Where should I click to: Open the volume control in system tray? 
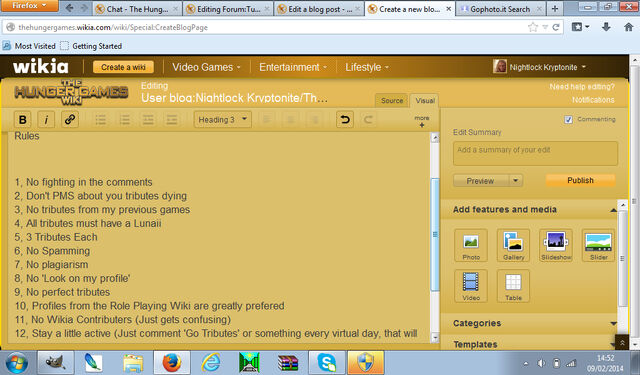[541, 363]
